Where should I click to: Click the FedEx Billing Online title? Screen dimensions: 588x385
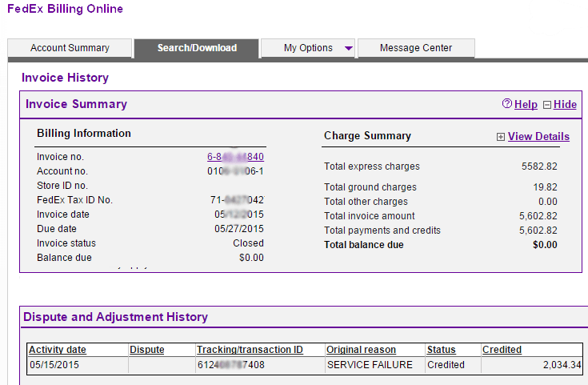(66, 9)
